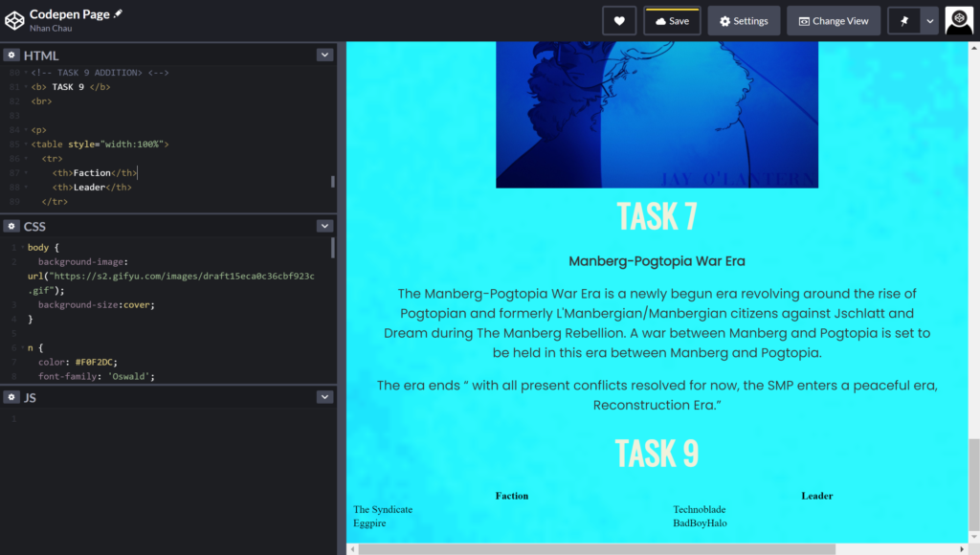Open JS editor settings gear
980x555 pixels.
(x=11, y=397)
